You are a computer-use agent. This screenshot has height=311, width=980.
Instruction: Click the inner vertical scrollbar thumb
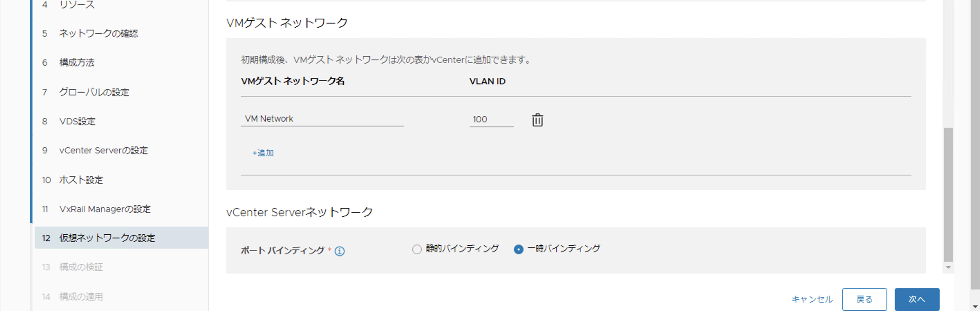click(x=948, y=194)
